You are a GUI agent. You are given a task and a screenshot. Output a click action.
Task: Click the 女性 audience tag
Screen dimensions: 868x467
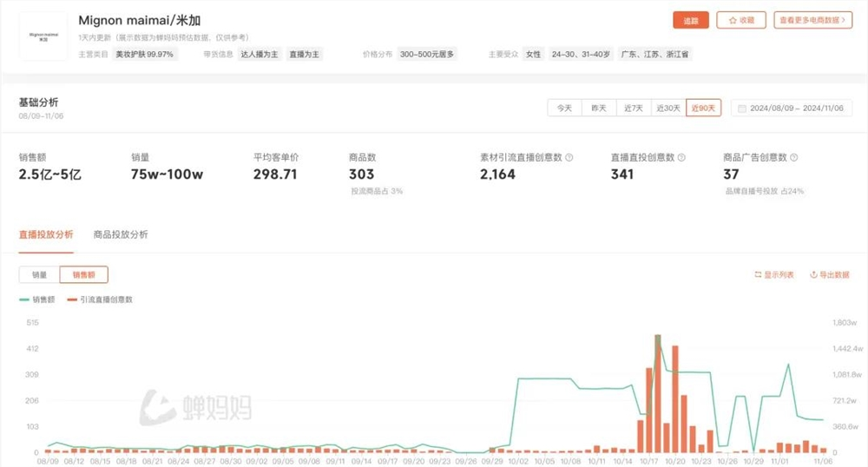pyautogui.click(x=533, y=54)
